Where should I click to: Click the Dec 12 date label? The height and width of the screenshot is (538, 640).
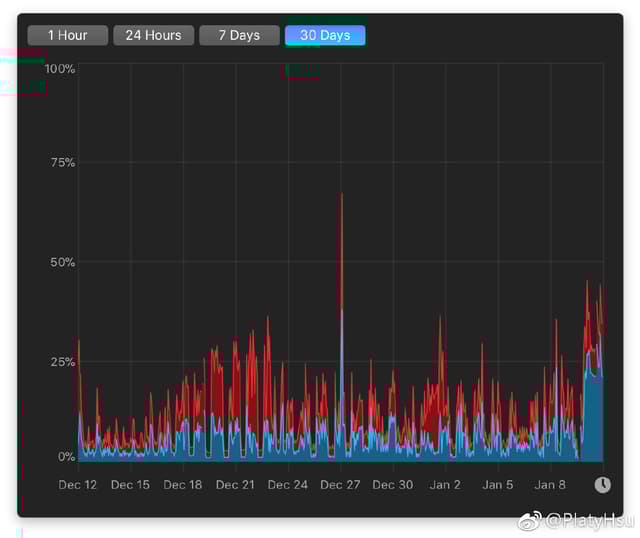pyautogui.click(x=78, y=485)
